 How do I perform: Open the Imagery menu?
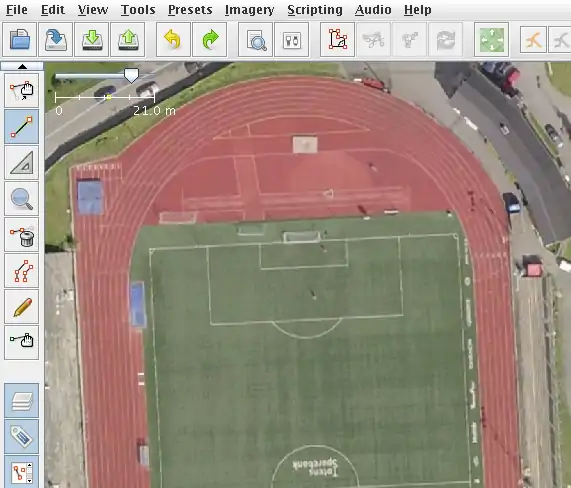point(249,10)
